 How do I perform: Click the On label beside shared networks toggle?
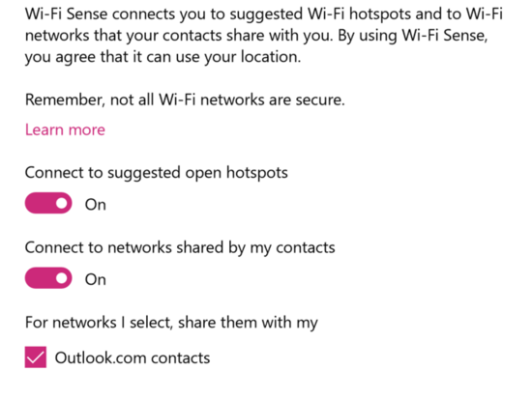click(96, 279)
